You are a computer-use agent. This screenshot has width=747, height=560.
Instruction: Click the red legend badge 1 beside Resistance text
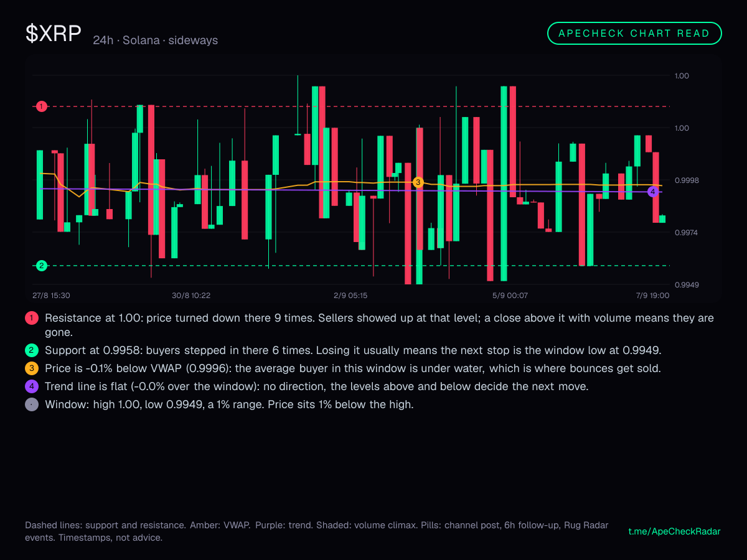(32, 318)
